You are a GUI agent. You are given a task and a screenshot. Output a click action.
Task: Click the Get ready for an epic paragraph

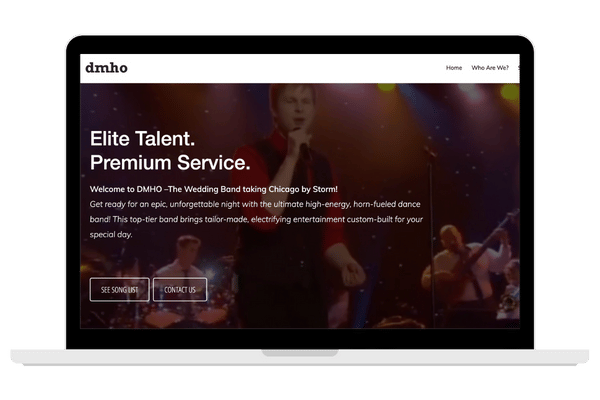point(256,219)
